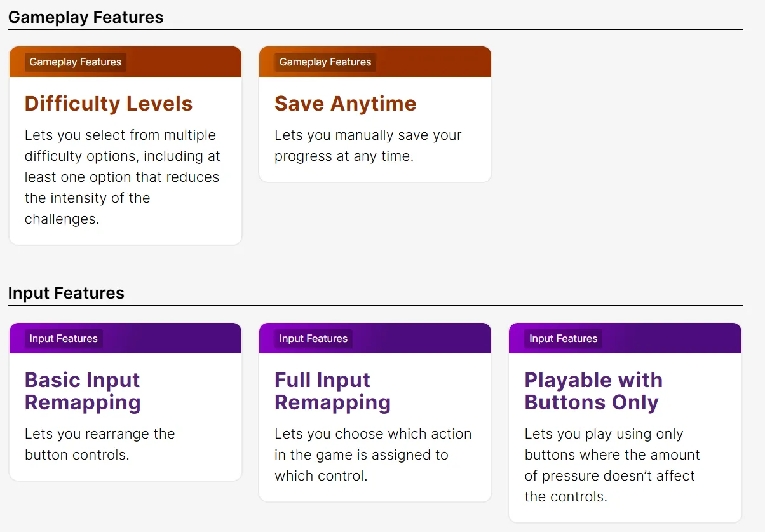765x532 pixels.
Task: Click the 'Lets you rearrange the button controls' text
Action: [100, 444]
